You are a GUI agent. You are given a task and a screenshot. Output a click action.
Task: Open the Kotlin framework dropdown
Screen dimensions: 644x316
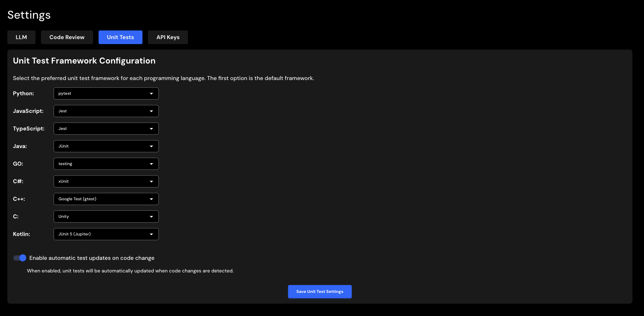pos(106,234)
